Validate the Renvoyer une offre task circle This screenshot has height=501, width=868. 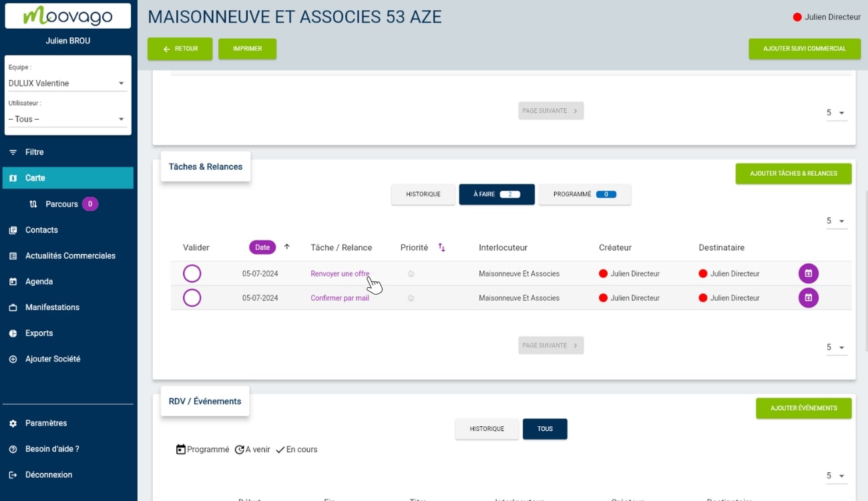point(192,274)
